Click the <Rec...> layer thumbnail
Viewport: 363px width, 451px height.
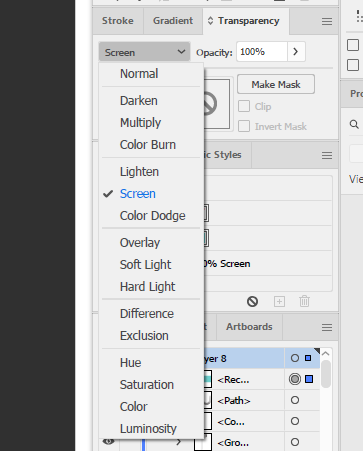207,379
